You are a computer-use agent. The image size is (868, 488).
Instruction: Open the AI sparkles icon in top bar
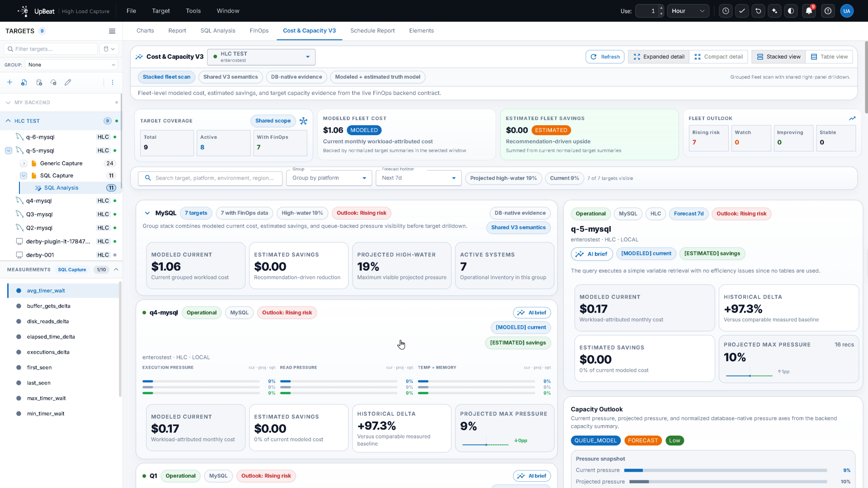point(774,11)
